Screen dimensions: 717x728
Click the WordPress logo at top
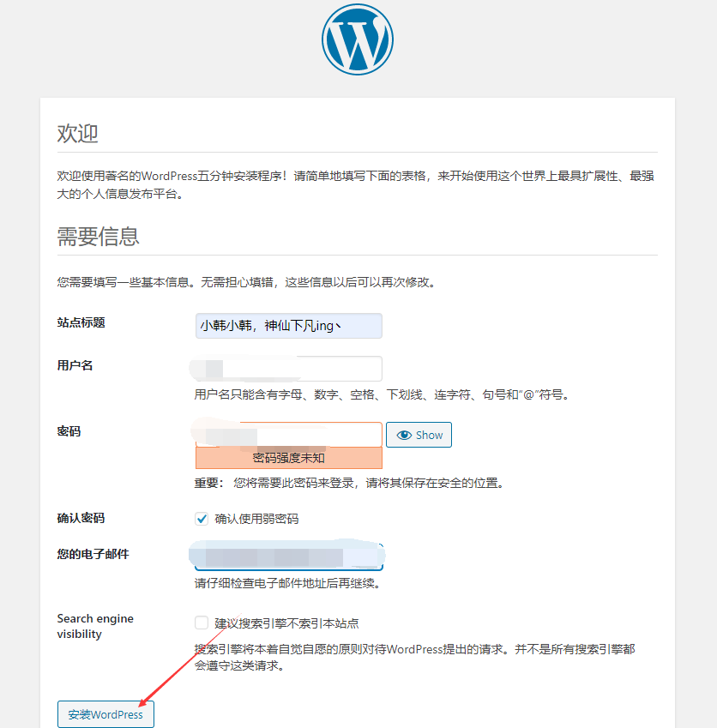(x=358, y=39)
